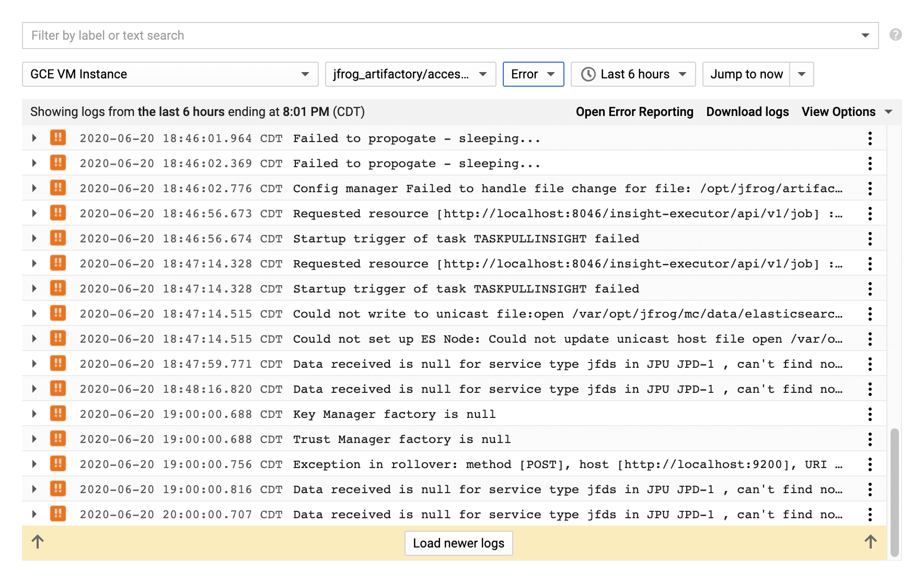The width and height of the screenshot is (924, 583).
Task: Click the clock icon in the time range selector
Action: tap(588, 74)
